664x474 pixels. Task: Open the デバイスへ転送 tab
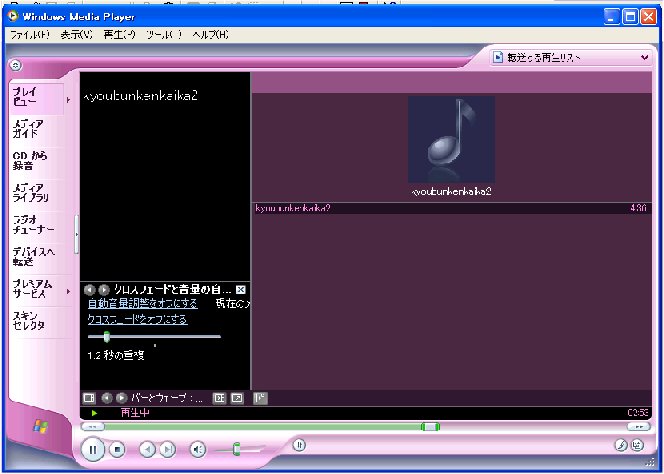[x=36, y=257]
